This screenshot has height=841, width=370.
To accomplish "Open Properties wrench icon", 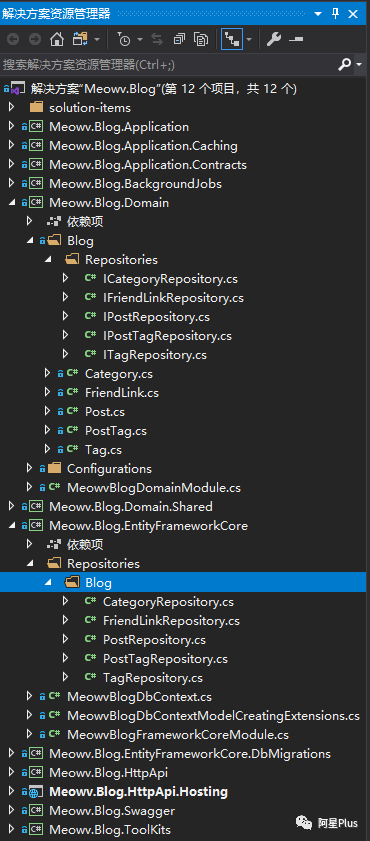I will coord(273,39).
